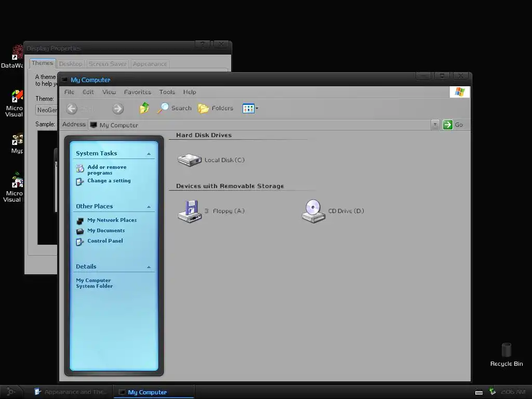532x399 pixels.
Task: Click the keyboard tray icon
Action: [x=479, y=392]
